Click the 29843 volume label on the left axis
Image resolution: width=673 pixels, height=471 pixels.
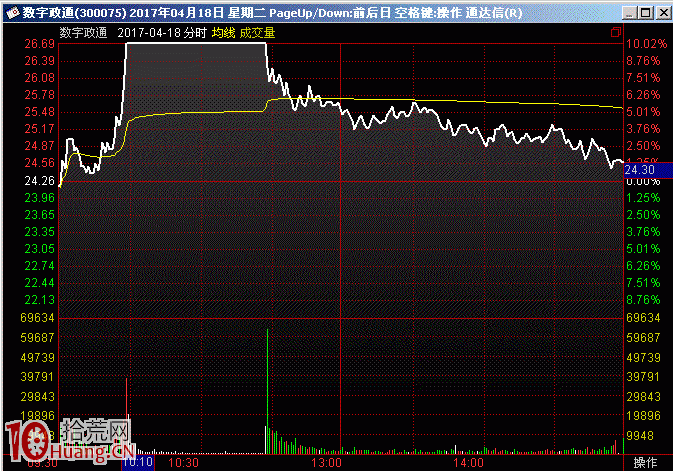point(38,396)
